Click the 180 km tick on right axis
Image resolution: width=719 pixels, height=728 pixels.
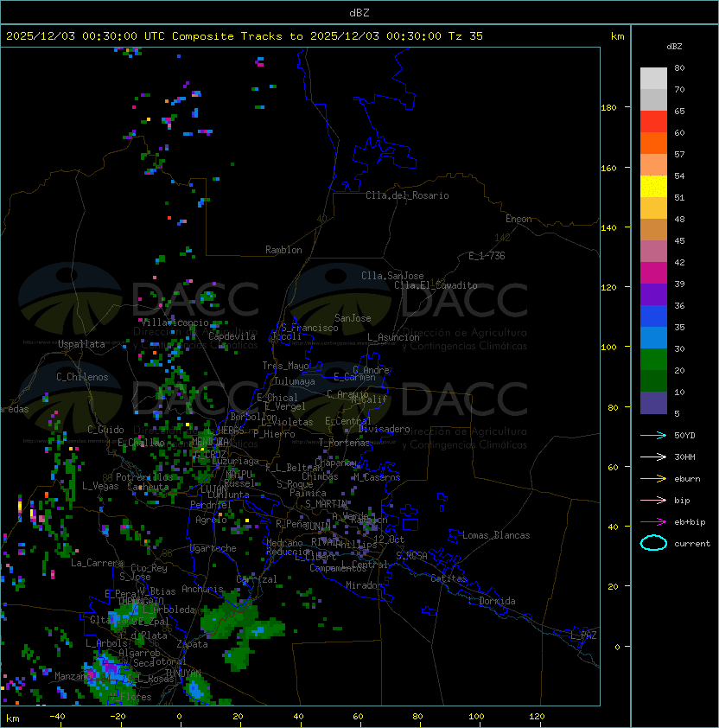[608, 108]
